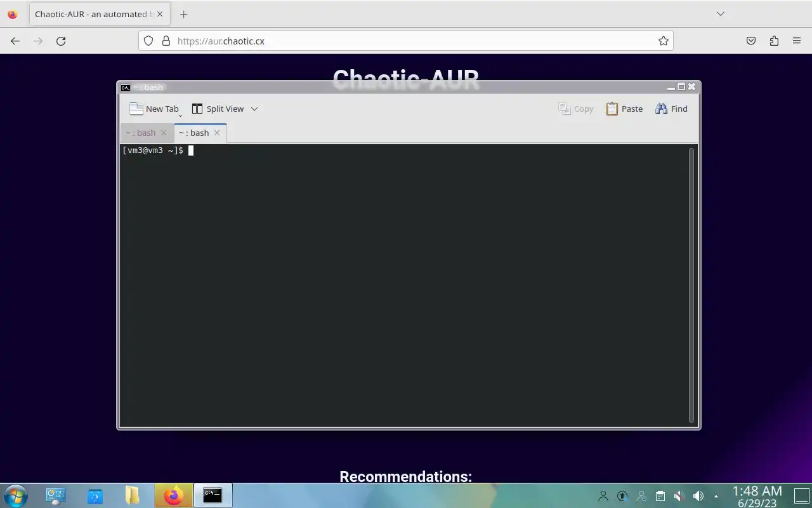Screen dimensions: 812x508
Task: Click the Firefox forward arrow
Action: pyautogui.click(x=38, y=41)
